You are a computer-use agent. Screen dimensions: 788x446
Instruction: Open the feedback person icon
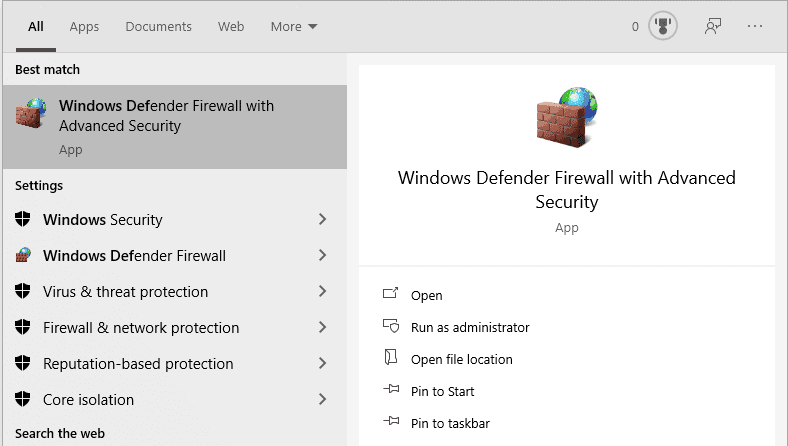coord(713,26)
